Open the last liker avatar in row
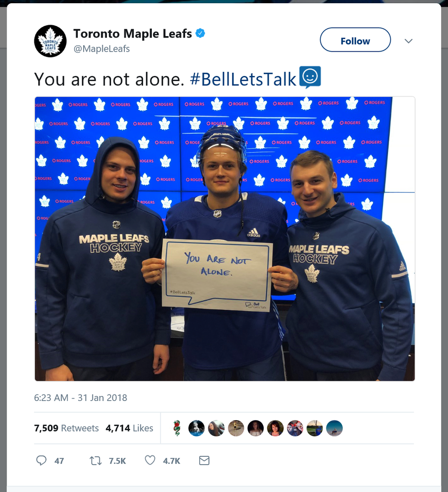Viewport: 448px width, 492px height. pyautogui.click(x=335, y=428)
